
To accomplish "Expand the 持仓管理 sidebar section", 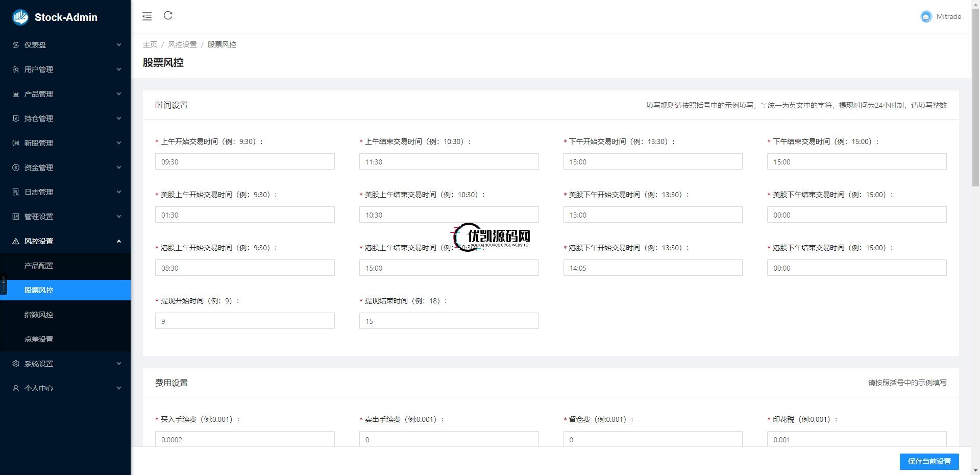I will tap(65, 118).
